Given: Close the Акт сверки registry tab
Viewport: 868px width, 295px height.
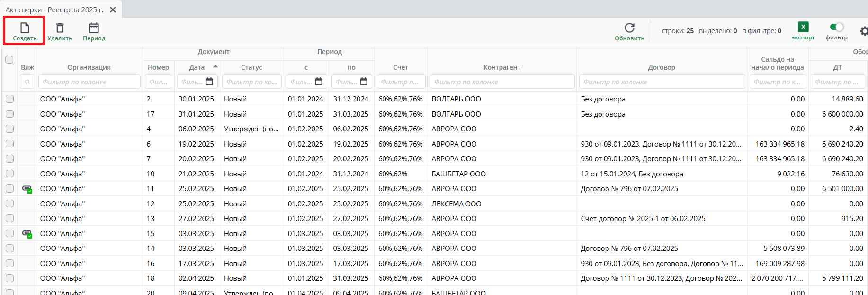Looking at the screenshot, I should 113,9.
